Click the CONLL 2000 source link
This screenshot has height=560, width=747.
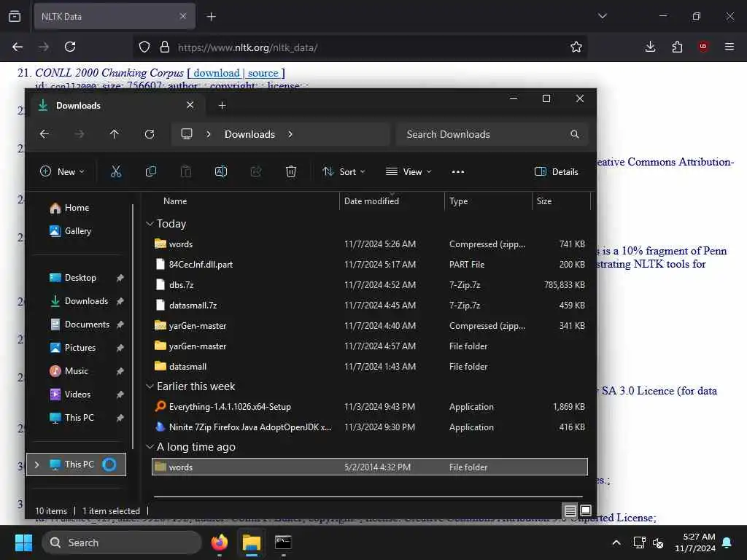(x=263, y=73)
